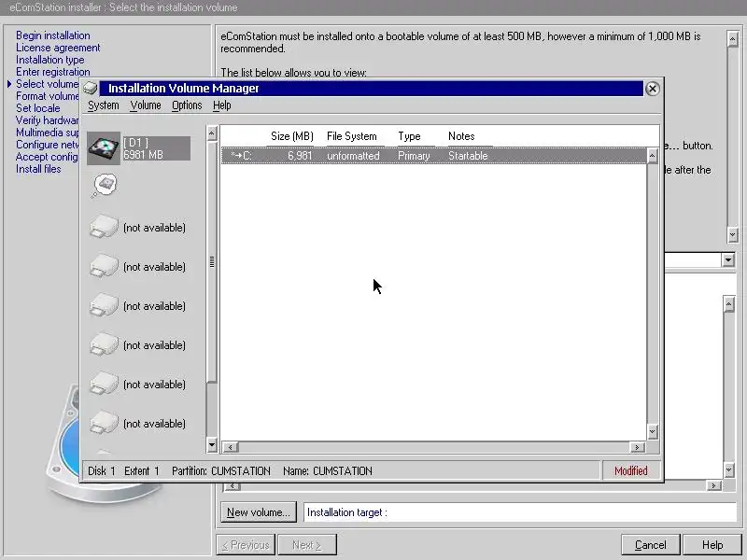Click the 'Startable' notes cell
This screenshot has height=560, width=747.
[x=468, y=156]
